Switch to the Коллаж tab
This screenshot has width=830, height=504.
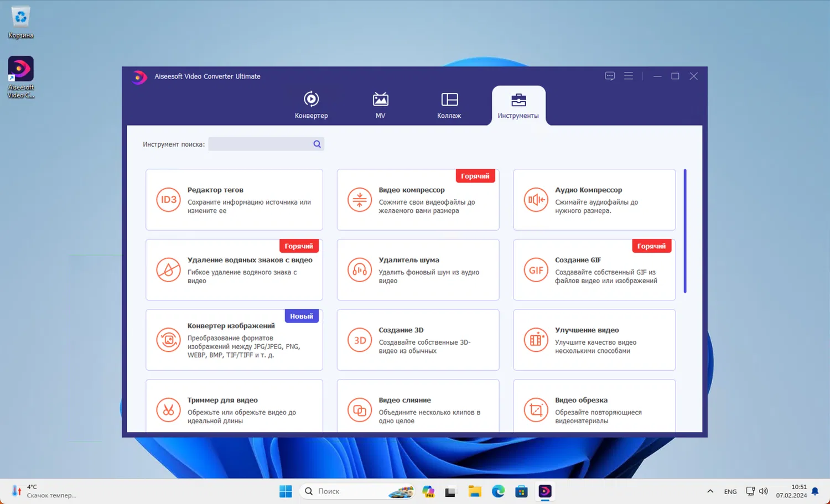pos(449,105)
